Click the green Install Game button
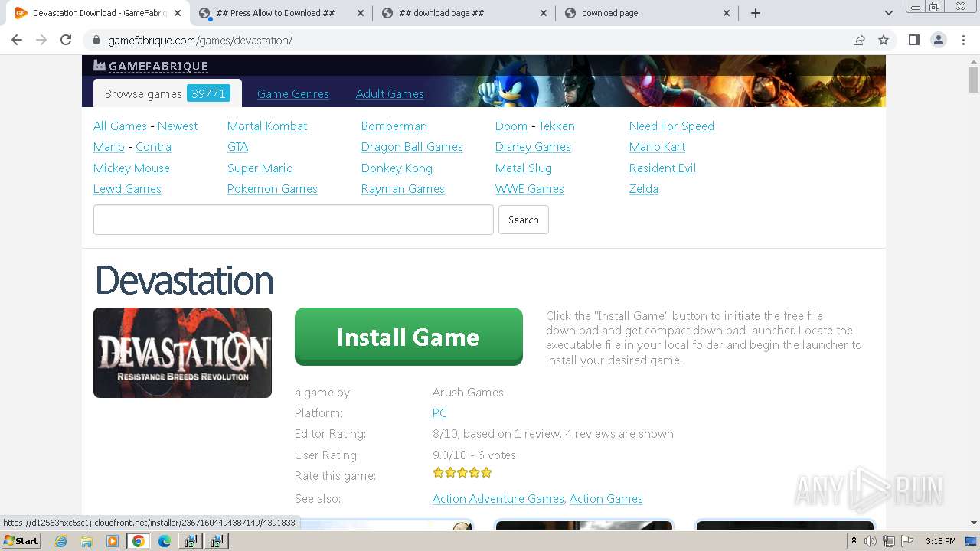980x551 pixels. click(x=409, y=337)
